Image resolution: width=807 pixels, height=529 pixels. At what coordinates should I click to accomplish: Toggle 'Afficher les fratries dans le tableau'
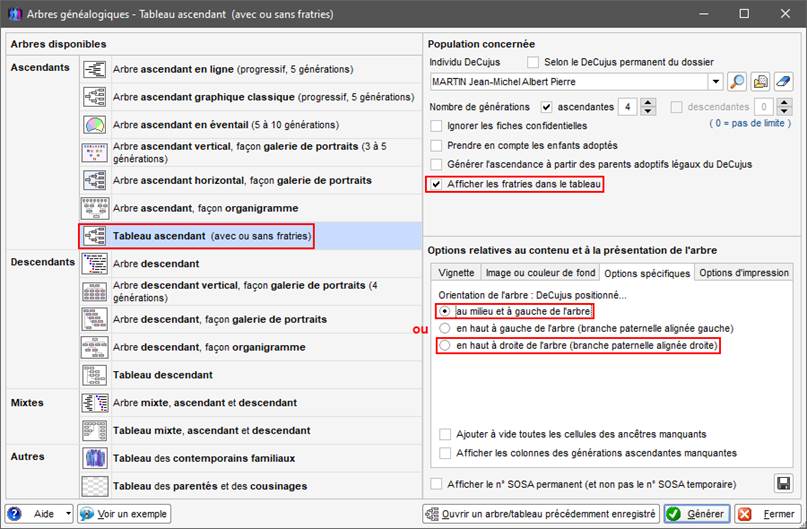tap(436, 184)
